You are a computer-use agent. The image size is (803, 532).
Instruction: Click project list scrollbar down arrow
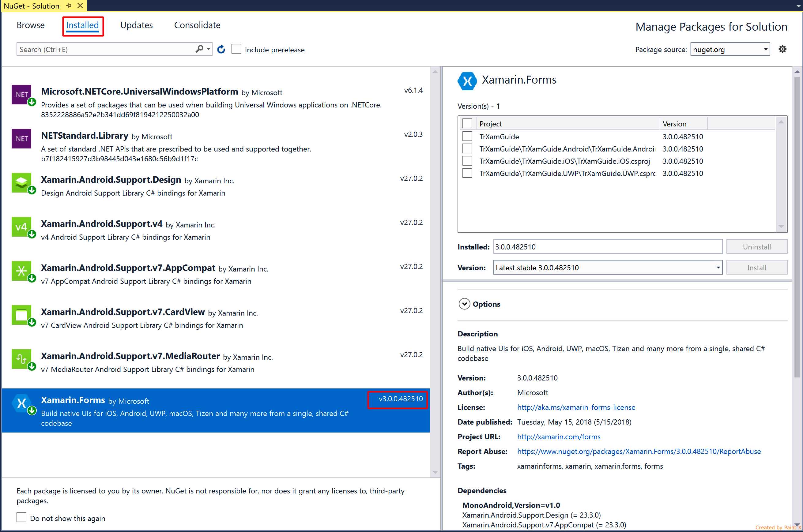pyautogui.click(x=781, y=226)
